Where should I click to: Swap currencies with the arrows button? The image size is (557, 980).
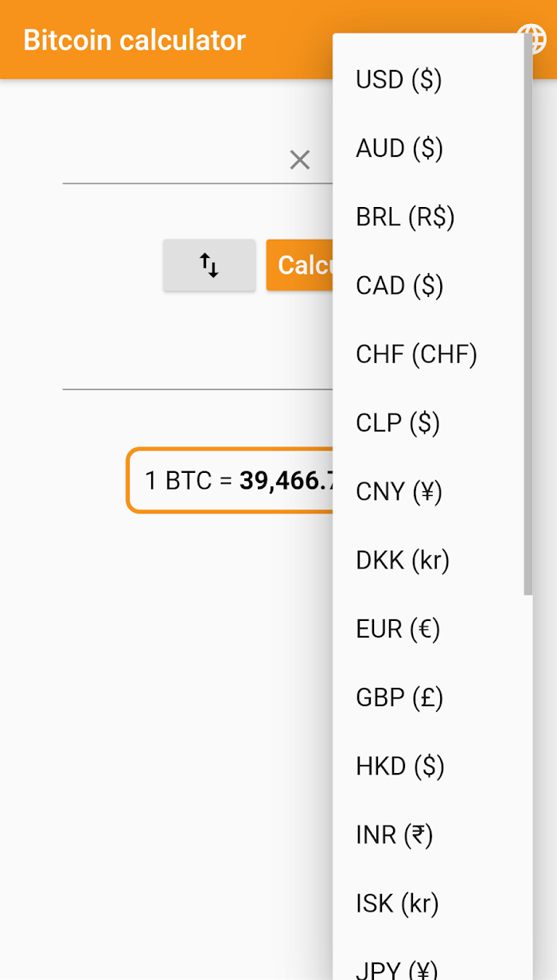click(x=209, y=265)
